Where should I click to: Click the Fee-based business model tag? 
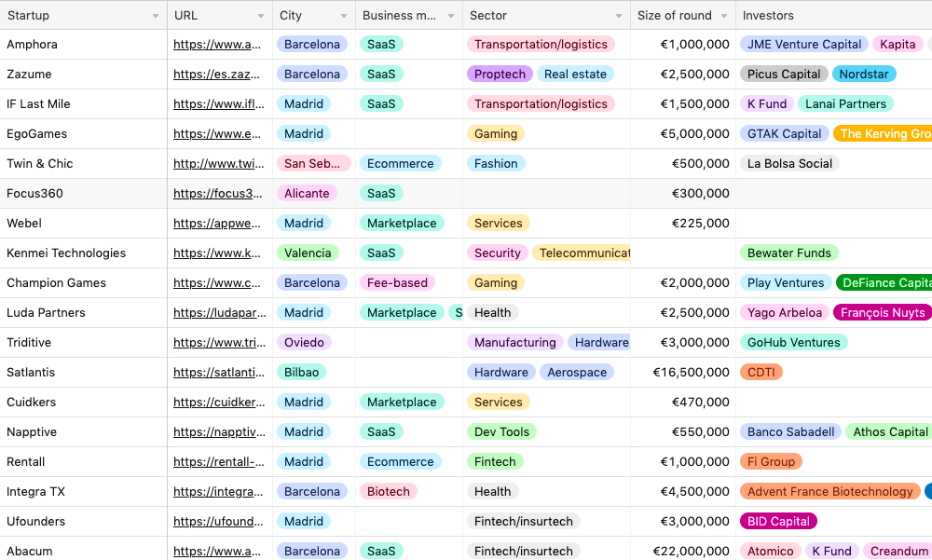tap(397, 283)
